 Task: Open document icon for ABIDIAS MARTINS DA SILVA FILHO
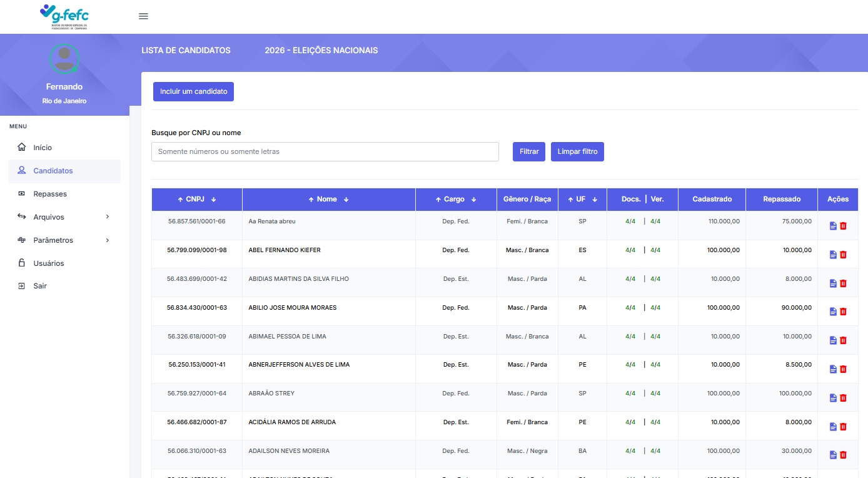tap(832, 283)
